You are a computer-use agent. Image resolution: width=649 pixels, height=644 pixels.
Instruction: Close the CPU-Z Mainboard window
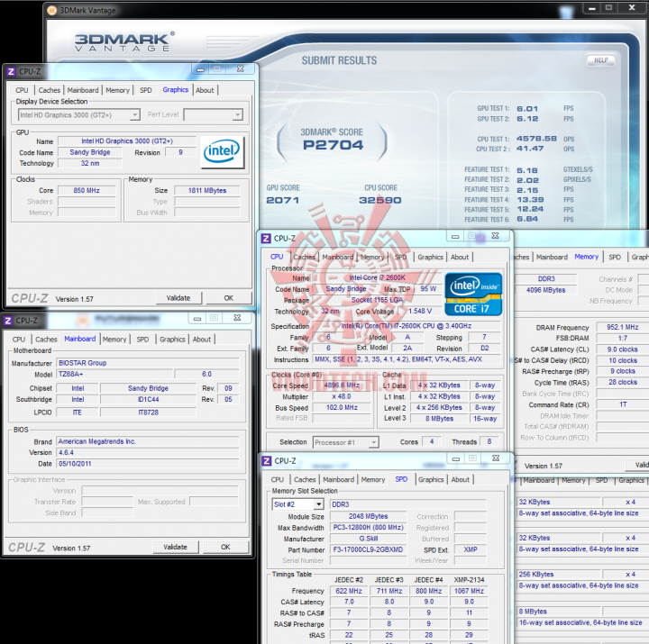pyautogui.click(x=237, y=318)
